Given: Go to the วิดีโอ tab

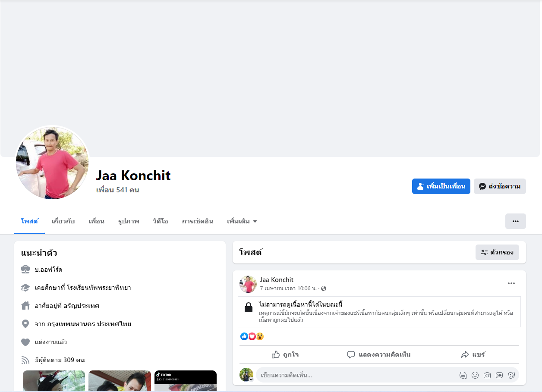Looking at the screenshot, I should click(160, 221).
